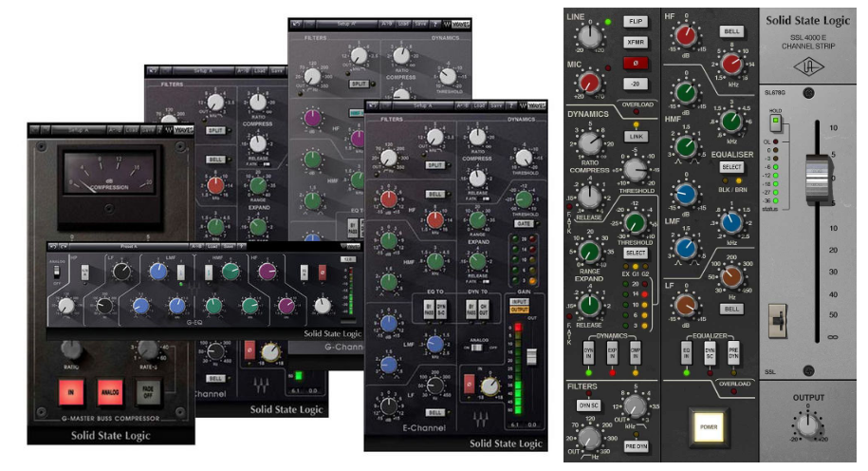Click the blue LMF frequency knob on UAD strip
Image resolution: width=868 pixels, height=471 pixels.
pos(731,222)
